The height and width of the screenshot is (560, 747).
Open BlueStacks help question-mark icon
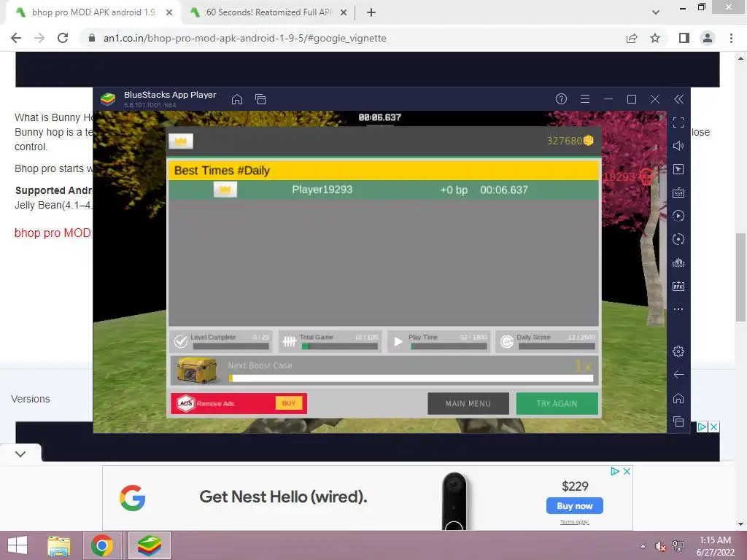click(561, 99)
